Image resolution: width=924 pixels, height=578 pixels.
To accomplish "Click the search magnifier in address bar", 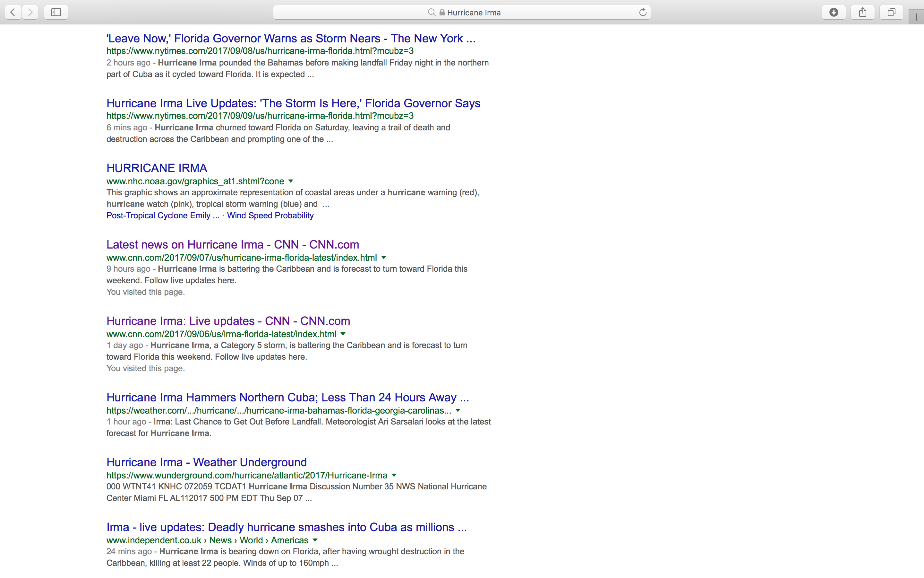I will [x=432, y=13].
